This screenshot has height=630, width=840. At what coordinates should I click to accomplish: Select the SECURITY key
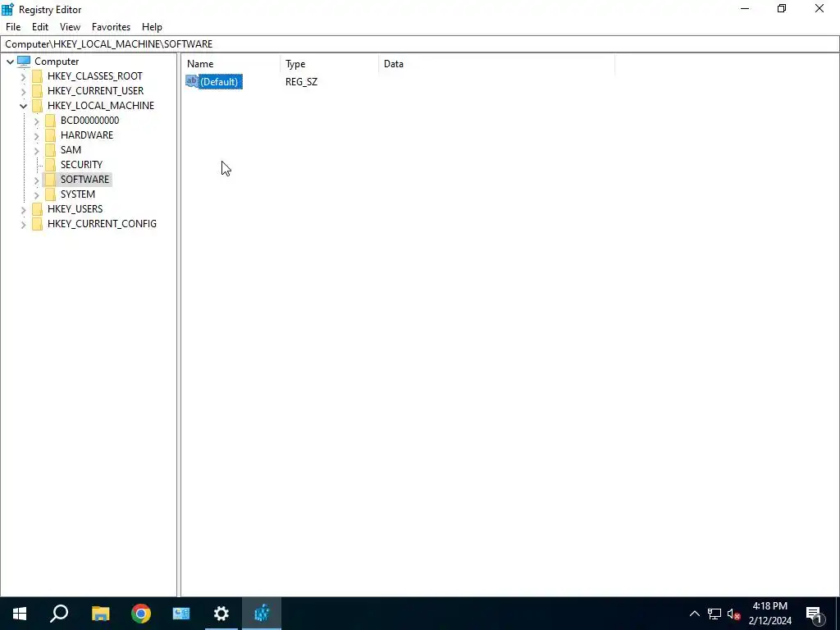click(81, 164)
